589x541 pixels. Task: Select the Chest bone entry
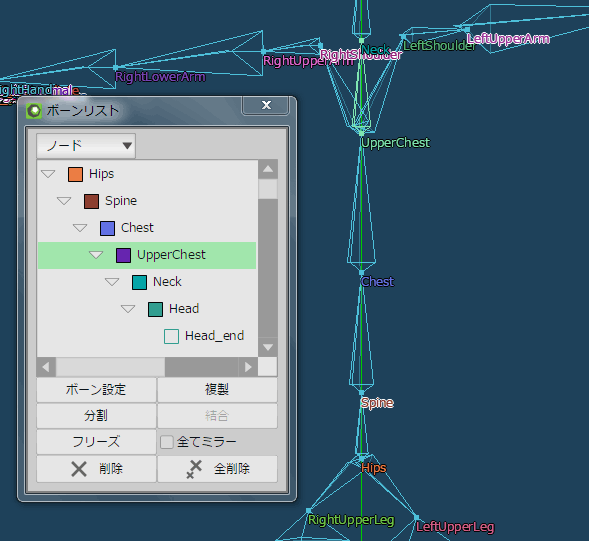(x=137, y=228)
